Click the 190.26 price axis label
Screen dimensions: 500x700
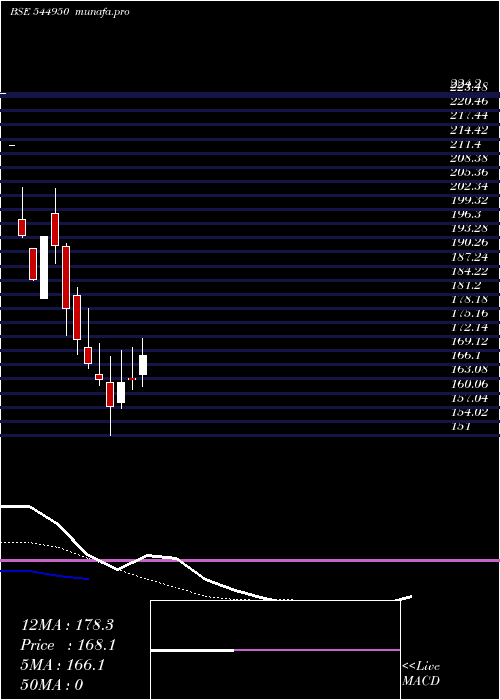(469, 243)
